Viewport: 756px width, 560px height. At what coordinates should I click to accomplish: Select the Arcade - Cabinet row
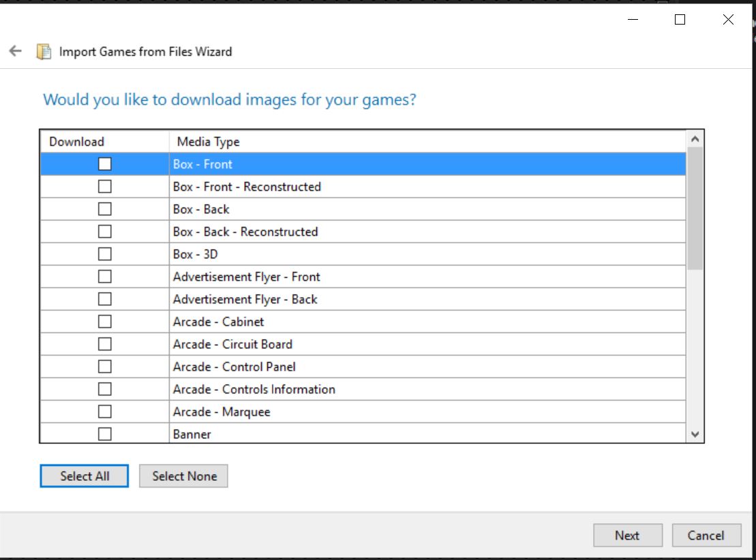point(218,322)
